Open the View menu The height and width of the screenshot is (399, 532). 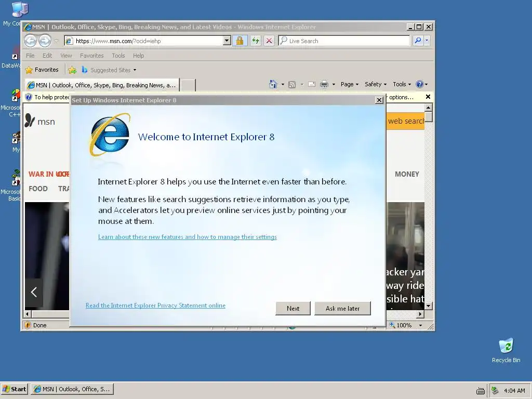[66, 55]
